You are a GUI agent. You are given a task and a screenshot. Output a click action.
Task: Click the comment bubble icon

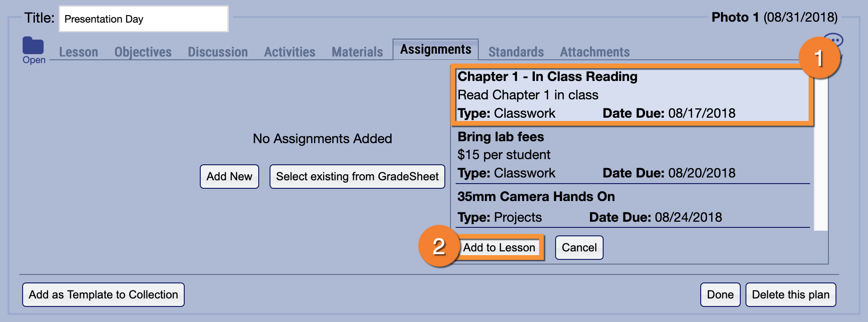point(834,40)
